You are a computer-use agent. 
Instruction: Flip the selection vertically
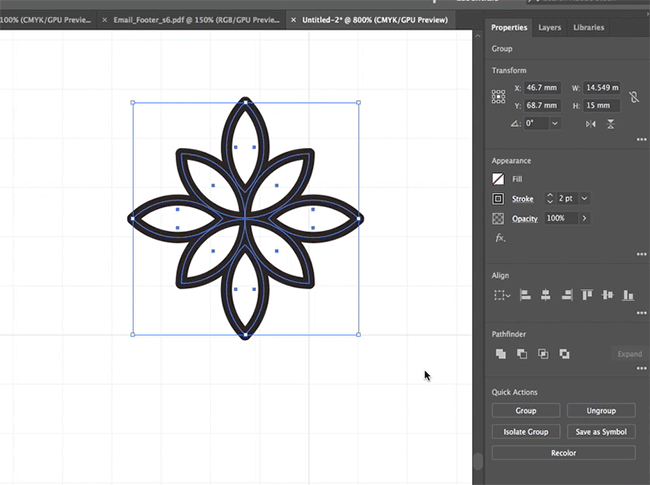[x=611, y=123]
